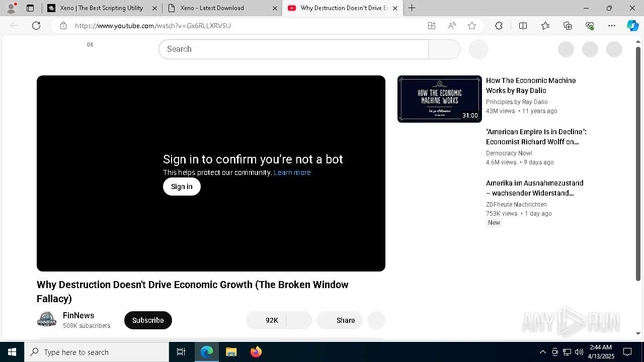Viewport: 644px width, 362px height.
Task: Reload the page with the refresh icon
Action: pos(36,26)
